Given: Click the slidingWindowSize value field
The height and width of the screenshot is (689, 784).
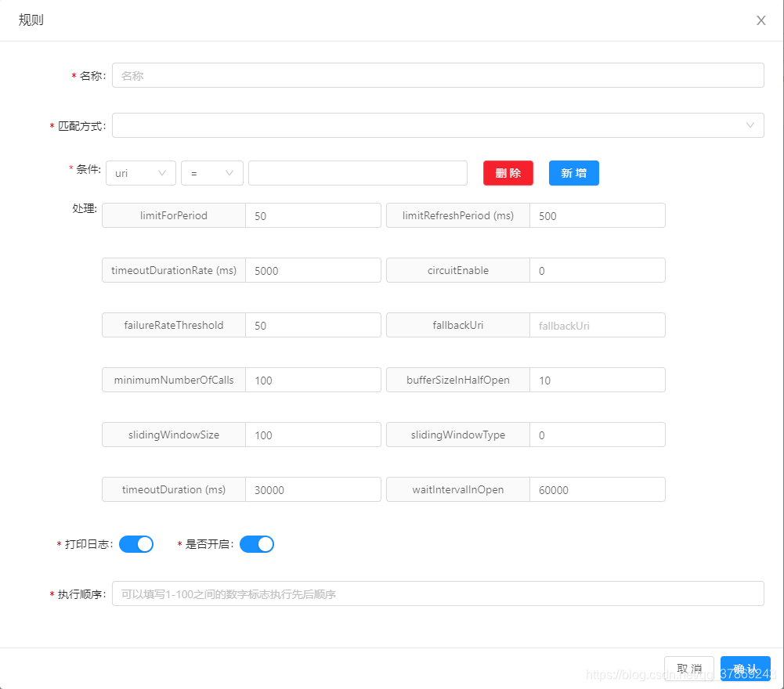Looking at the screenshot, I should 313,435.
